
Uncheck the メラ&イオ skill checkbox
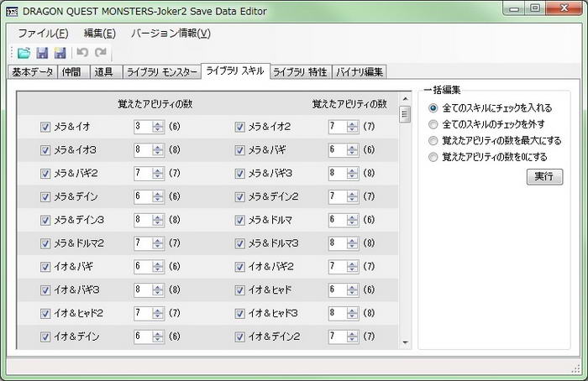pos(45,127)
